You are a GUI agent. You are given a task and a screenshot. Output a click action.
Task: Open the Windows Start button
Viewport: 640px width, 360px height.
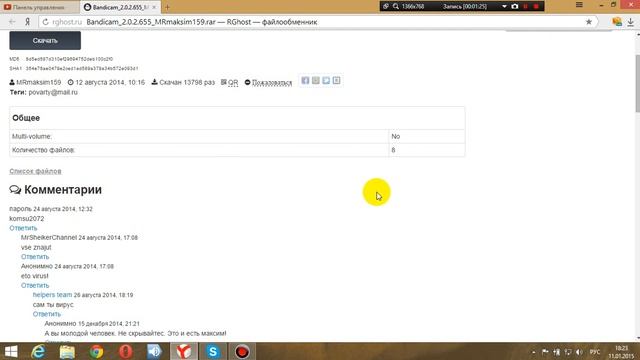point(11,351)
